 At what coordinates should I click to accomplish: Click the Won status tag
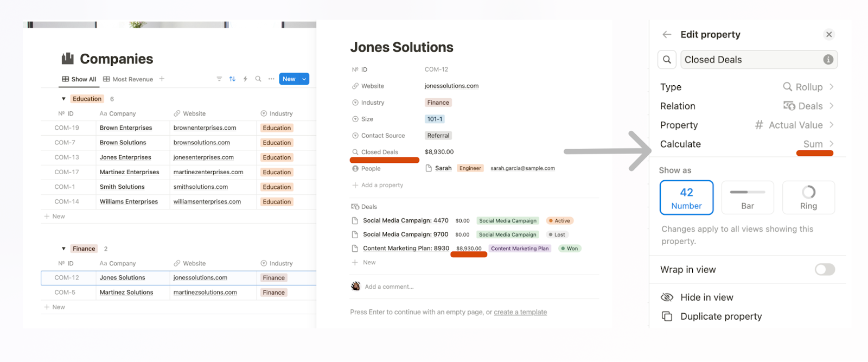click(x=570, y=249)
